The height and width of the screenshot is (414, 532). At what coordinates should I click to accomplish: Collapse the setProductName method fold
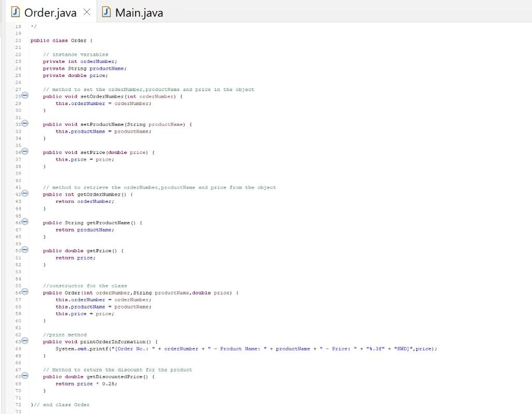pyautogui.click(x=24, y=124)
